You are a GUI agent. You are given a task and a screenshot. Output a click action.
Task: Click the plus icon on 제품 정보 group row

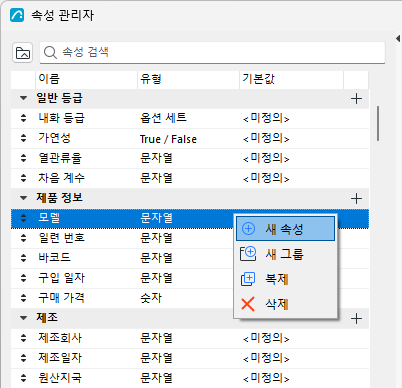click(x=356, y=199)
